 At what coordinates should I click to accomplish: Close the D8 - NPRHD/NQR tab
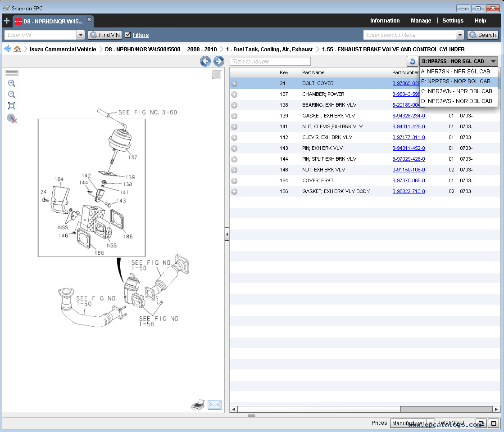pos(89,20)
